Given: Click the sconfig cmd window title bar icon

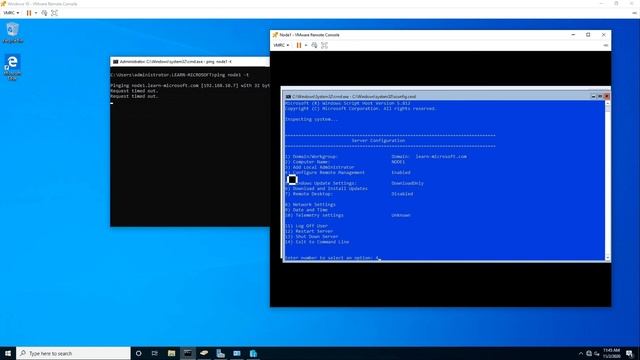Looking at the screenshot, I should pyautogui.click(x=289, y=97).
